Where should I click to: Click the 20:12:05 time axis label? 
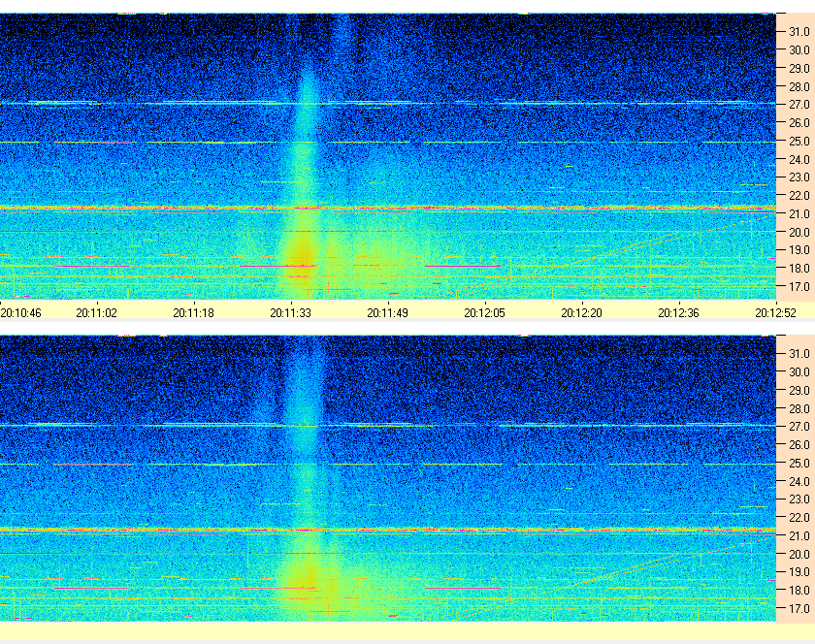tap(484, 313)
